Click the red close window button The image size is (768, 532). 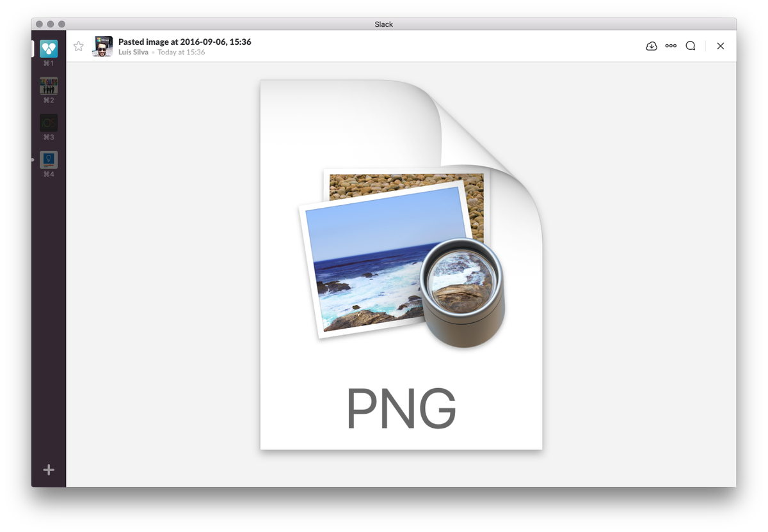coord(40,24)
